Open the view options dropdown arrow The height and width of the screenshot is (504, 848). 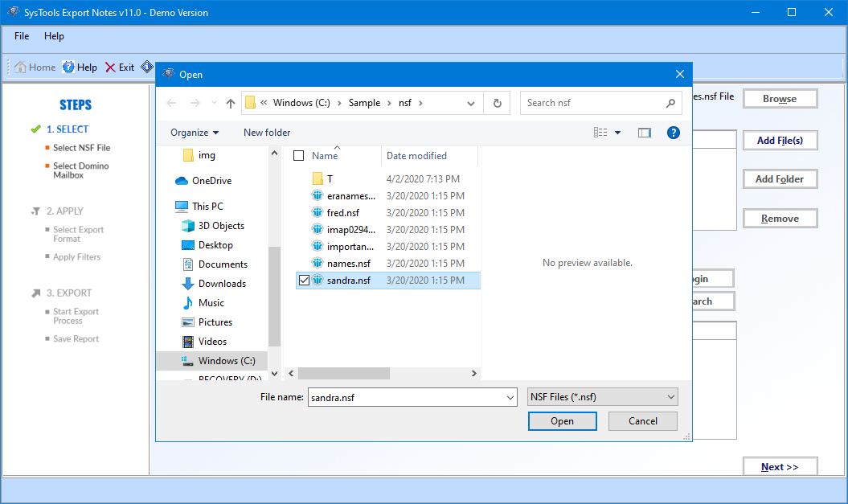617,133
